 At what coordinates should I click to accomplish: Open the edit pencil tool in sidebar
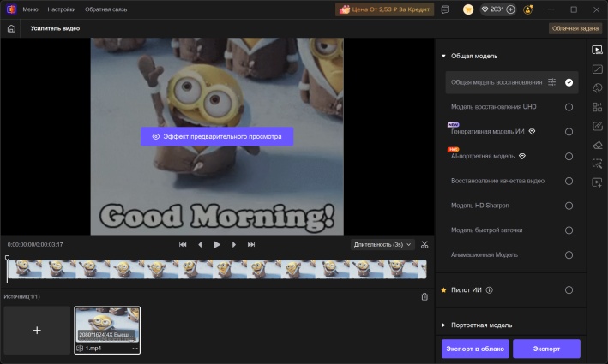597,126
